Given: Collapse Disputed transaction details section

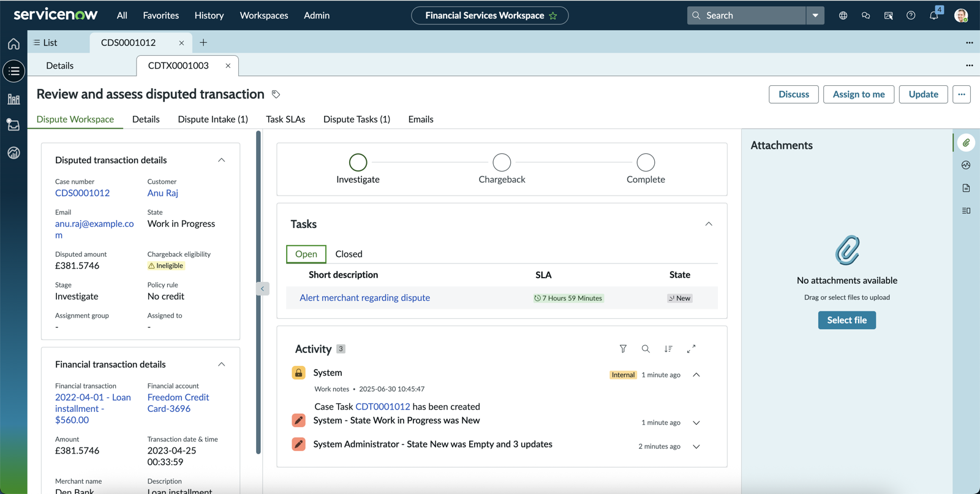Looking at the screenshot, I should coord(222,160).
